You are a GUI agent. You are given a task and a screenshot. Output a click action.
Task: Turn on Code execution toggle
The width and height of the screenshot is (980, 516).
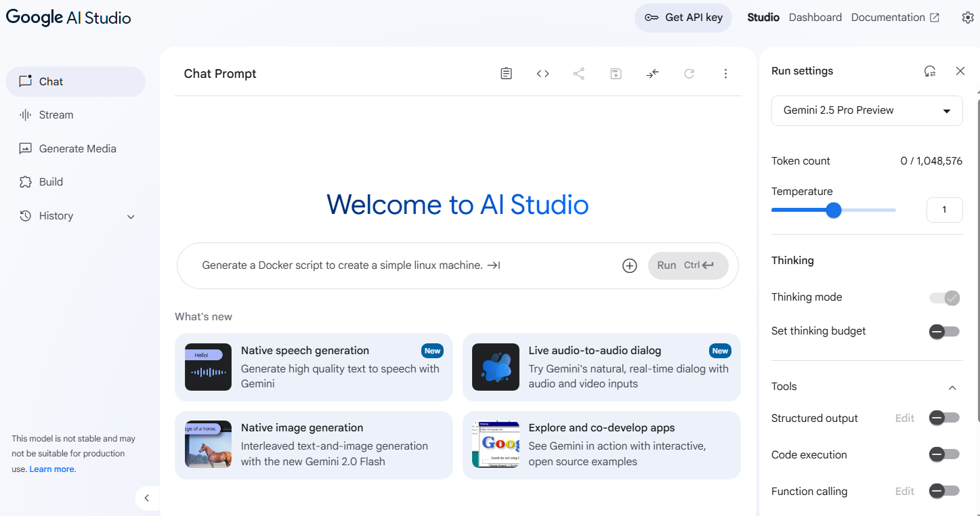pos(945,454)
